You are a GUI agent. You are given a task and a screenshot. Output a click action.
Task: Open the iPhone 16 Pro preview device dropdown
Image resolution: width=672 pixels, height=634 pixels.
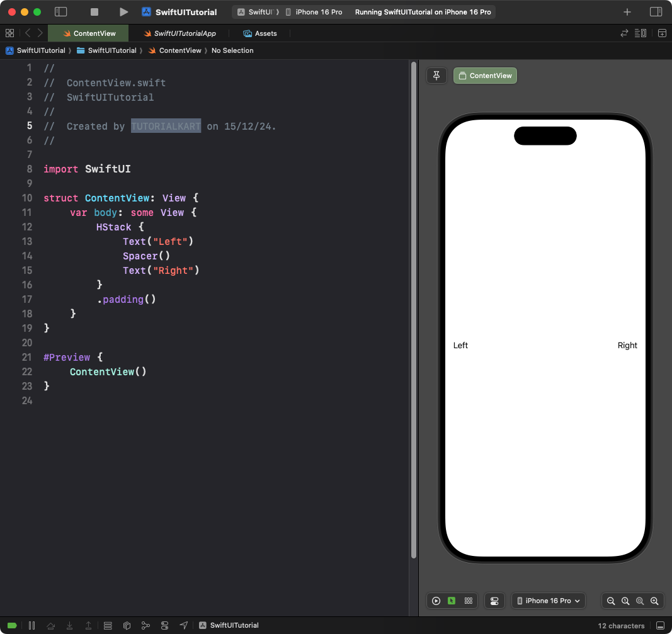tap(548, 601)
